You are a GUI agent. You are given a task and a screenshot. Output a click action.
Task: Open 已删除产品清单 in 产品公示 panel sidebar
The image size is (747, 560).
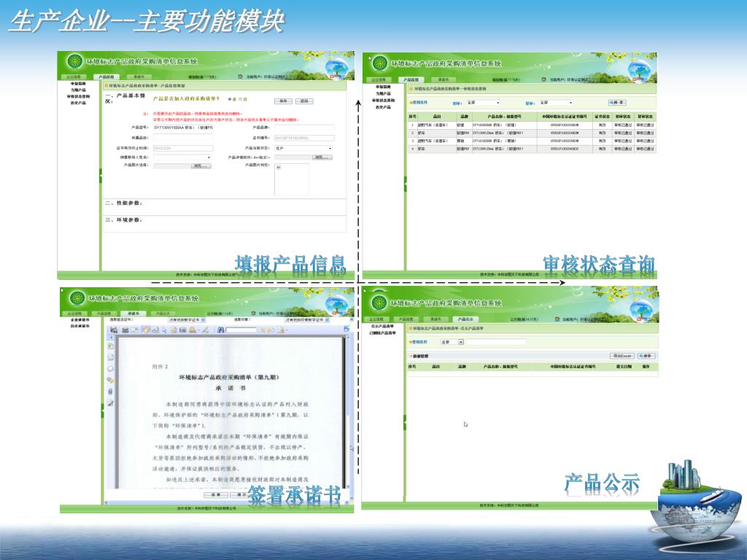tap(382, 332)
